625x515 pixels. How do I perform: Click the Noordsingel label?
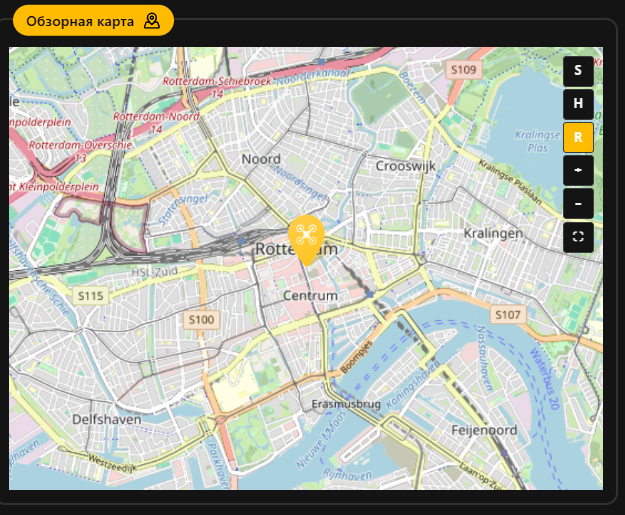301,183
